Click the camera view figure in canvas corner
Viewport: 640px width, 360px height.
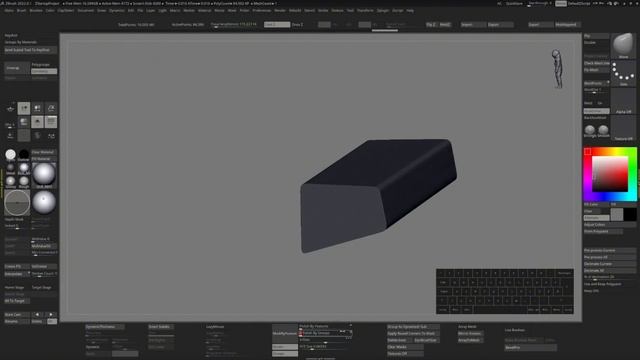tap(557, 69)
